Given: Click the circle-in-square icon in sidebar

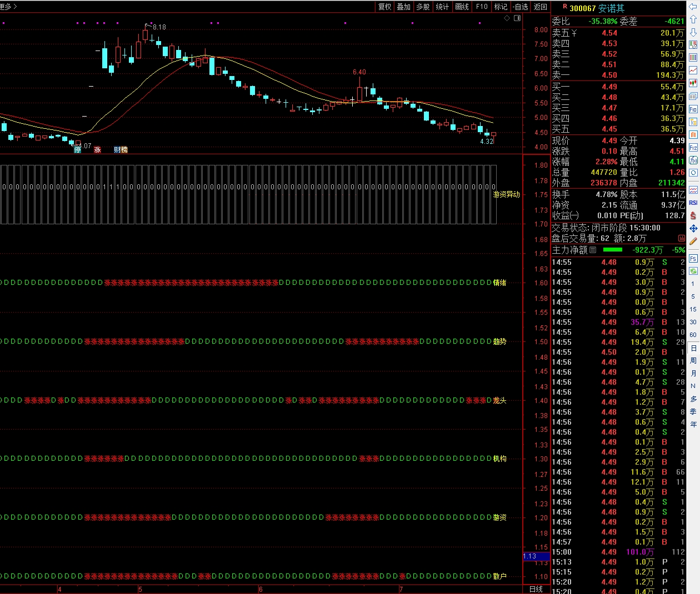Looking at the screenshot, I should coord(693,173).
